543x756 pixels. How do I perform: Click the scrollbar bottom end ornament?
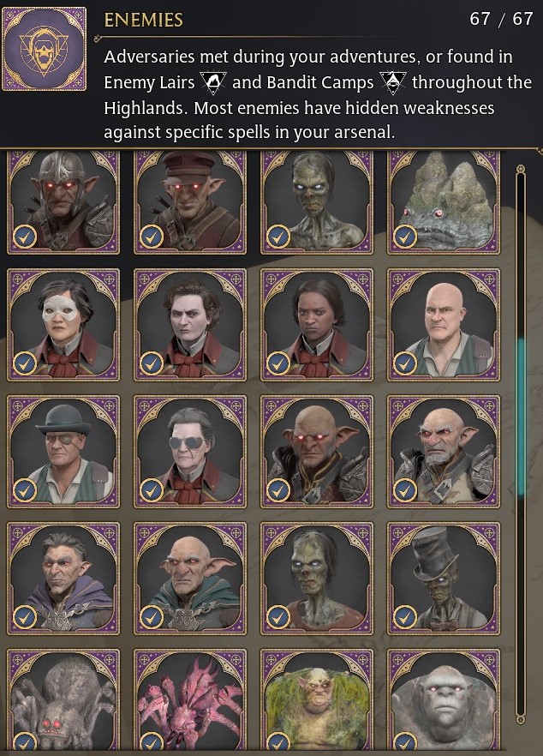[521, 720]
